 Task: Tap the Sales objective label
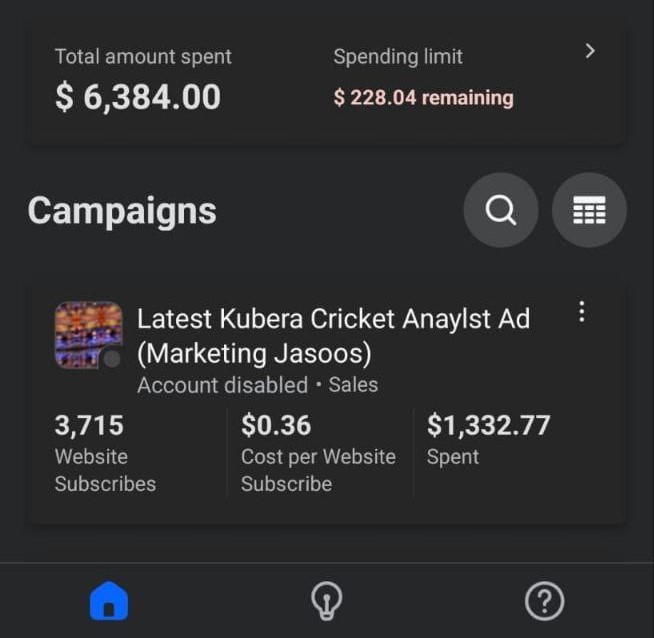353,385
